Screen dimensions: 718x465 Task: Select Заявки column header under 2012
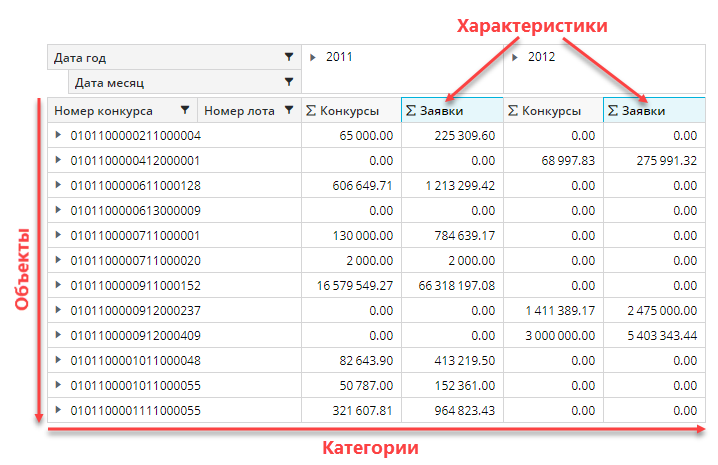(653, 110)
